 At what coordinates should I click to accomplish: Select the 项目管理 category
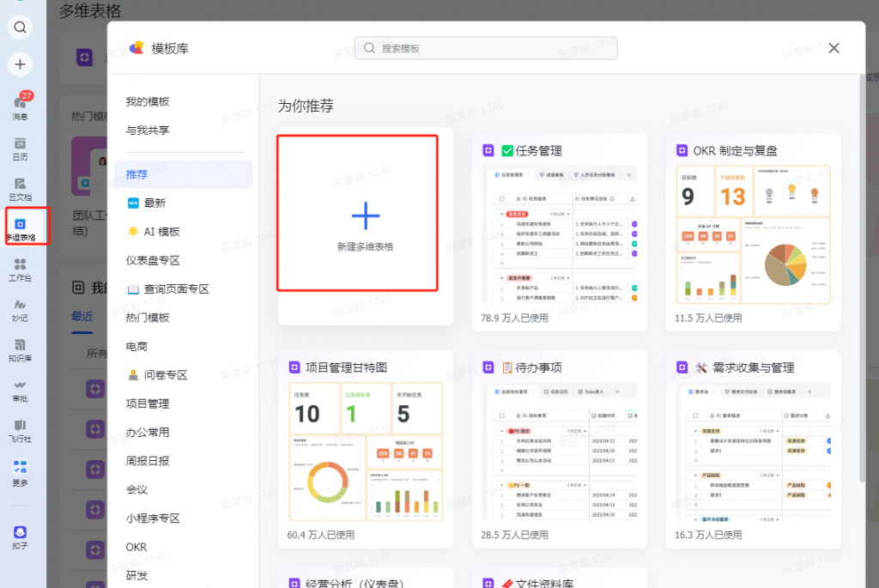coord(184,403)
